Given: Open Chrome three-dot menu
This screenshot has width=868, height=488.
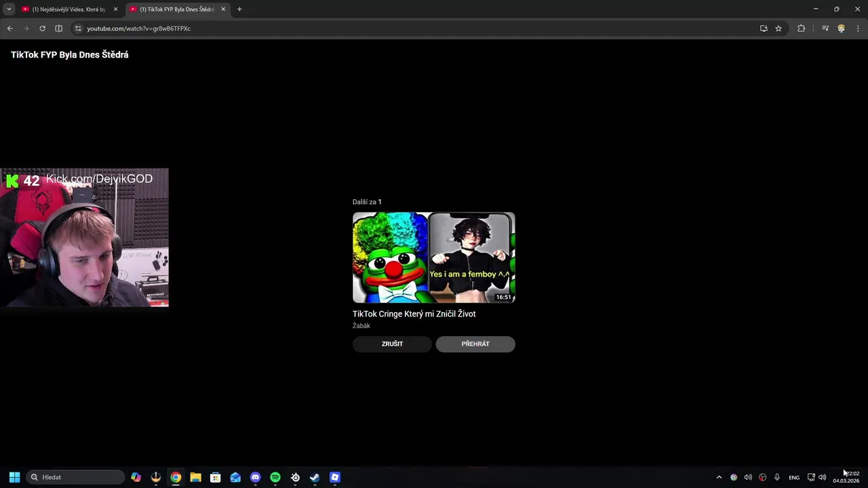Looking at the screenshot, I should click(858, 28).
